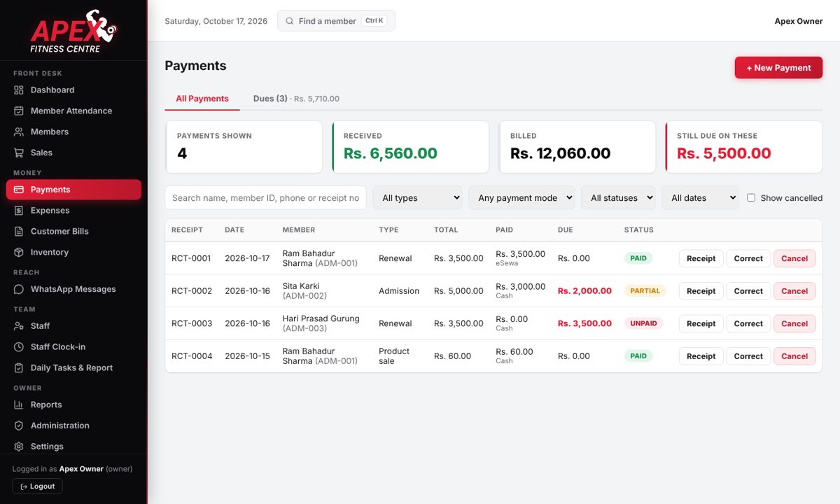Click the due amount Rs. 2,000.00
Screen dimensions: 840x504
[x=584, y=291]
